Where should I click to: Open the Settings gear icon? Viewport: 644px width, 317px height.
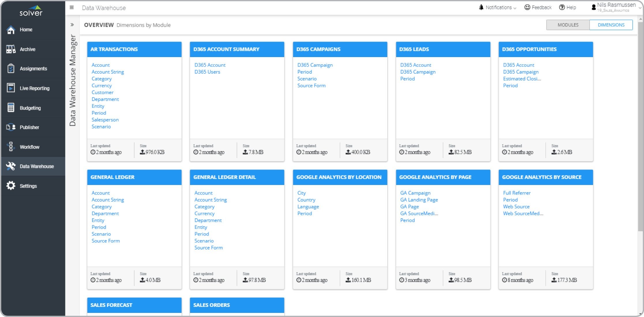pyautogui.click(x=11, y=186)
